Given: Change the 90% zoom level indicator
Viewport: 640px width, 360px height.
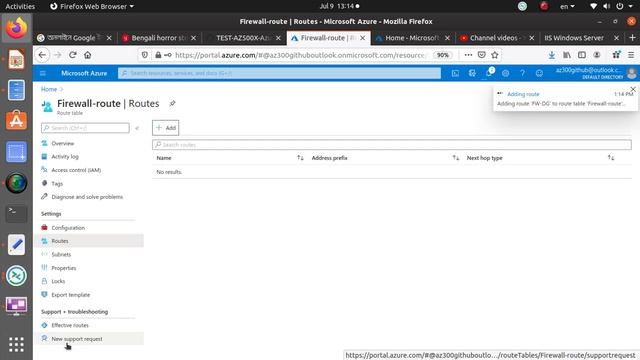Looking at the screenshot, I should (443, 55).
